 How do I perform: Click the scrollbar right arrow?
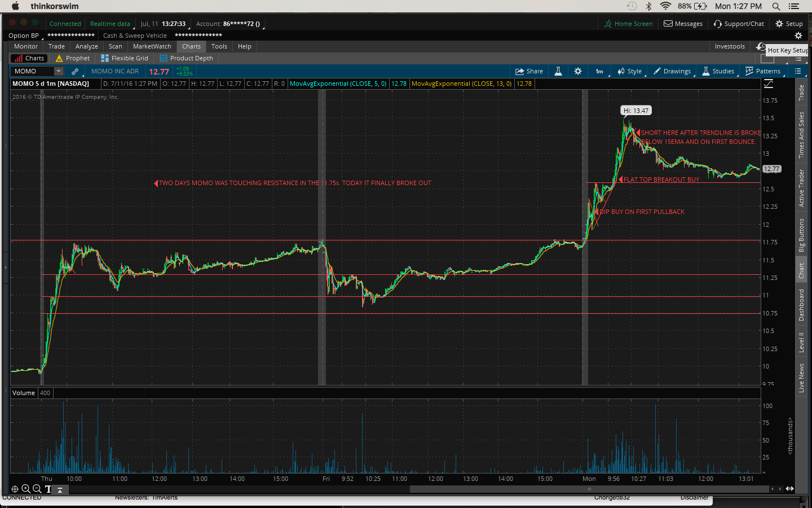point(780,489)
